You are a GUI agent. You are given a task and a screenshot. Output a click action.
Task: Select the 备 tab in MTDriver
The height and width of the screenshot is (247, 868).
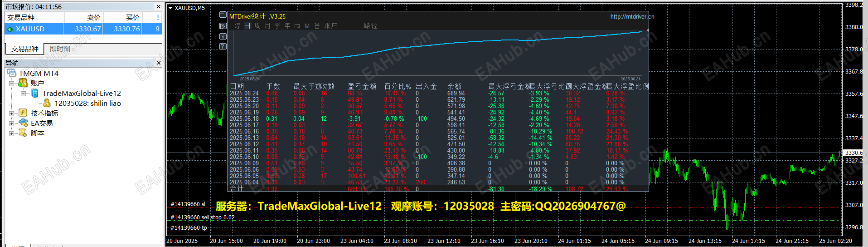317,26
